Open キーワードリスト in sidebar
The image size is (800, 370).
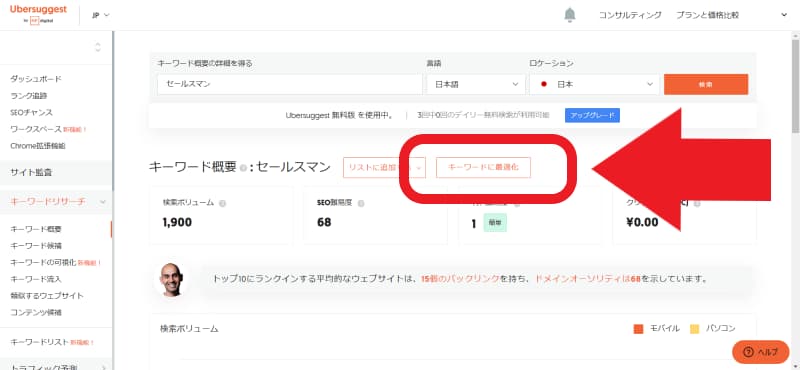click(x=39, y=342)
